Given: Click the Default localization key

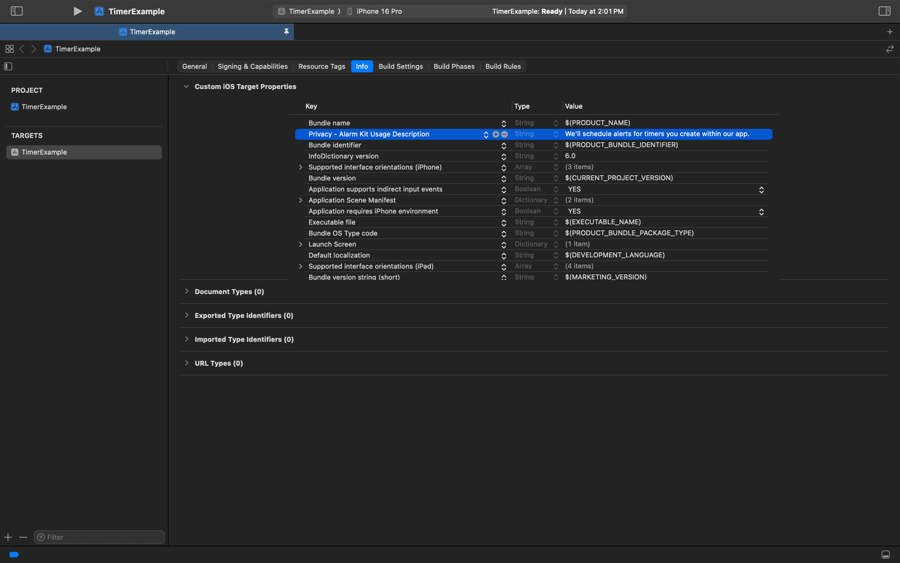Looking at the screenshot, I should click(339, 255).
